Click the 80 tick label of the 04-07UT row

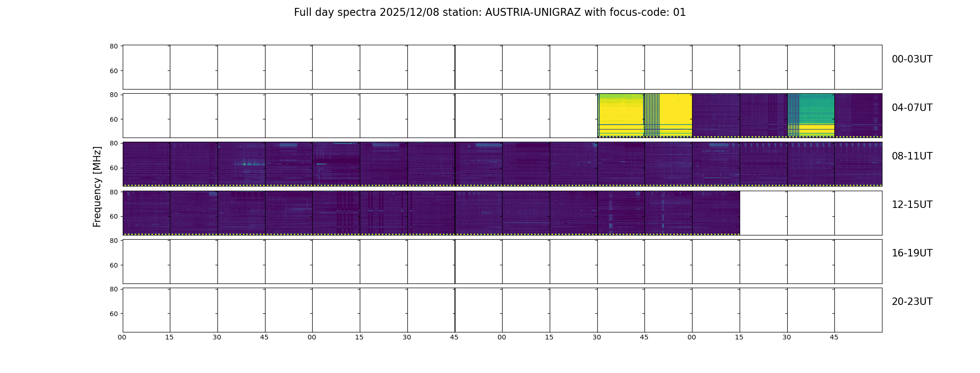[x=113, y=95]
